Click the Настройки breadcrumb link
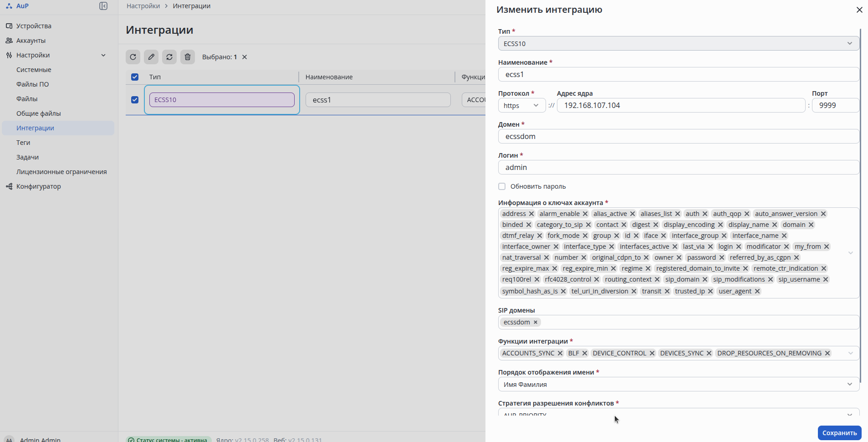The height and width of the screenshot is (442, 868). click(x=143, y=6)
